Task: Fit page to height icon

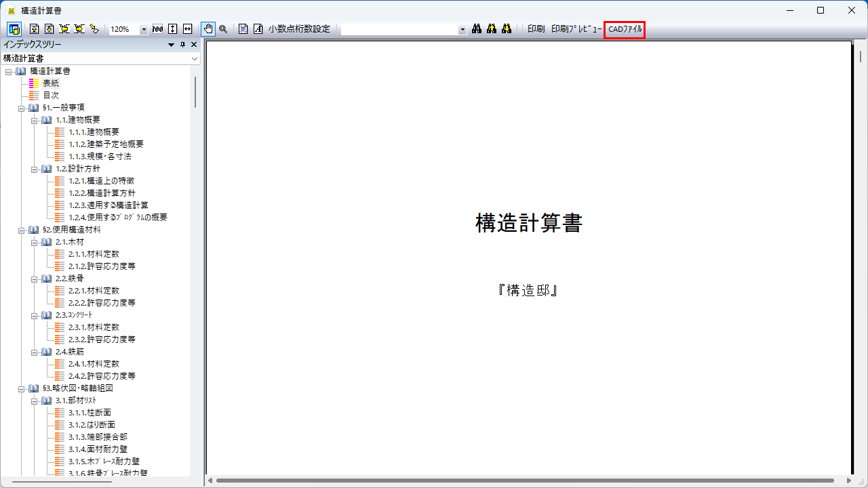Action: click(173, 29)
